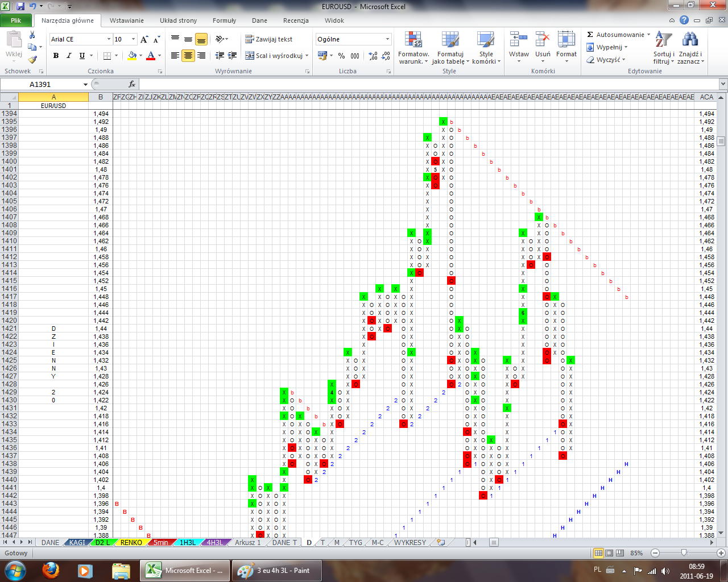Insert function with the fx button
This screenshot has width=728, height=582.
point(132,84)
